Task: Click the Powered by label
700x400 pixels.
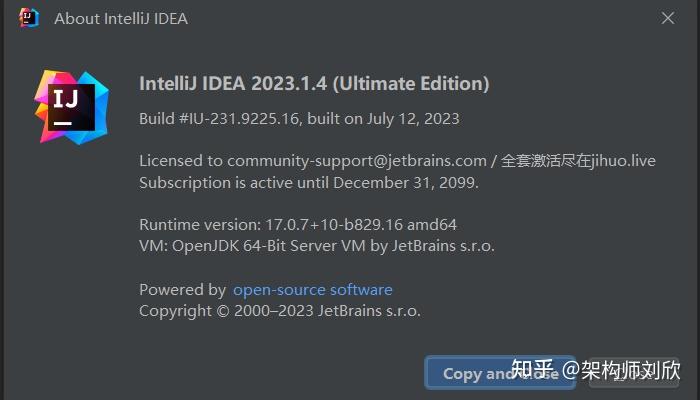Action: pyautogui.click(x=182, y=290)
